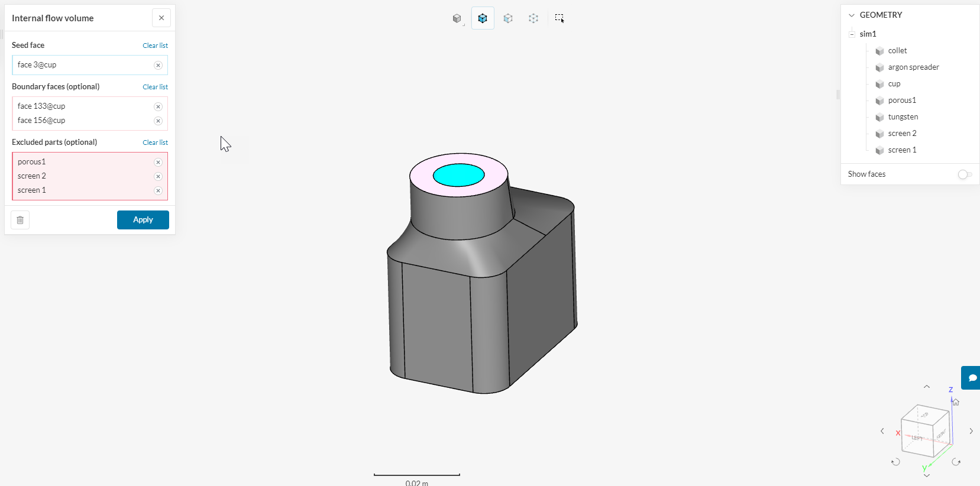Rotate the view left with the cube arrow
Image resolution: width=980 pixels, height=486 pixels.
[882, 431]
